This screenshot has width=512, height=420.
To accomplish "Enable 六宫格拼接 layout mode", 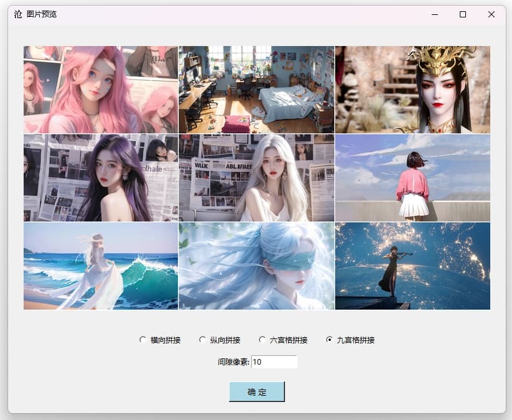I will [x=263, y=340].
